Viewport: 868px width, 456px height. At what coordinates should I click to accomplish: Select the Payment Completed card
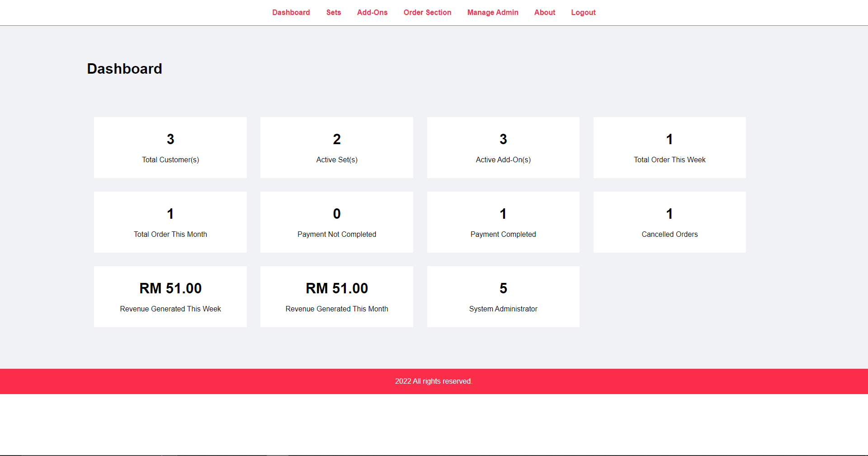503,222
